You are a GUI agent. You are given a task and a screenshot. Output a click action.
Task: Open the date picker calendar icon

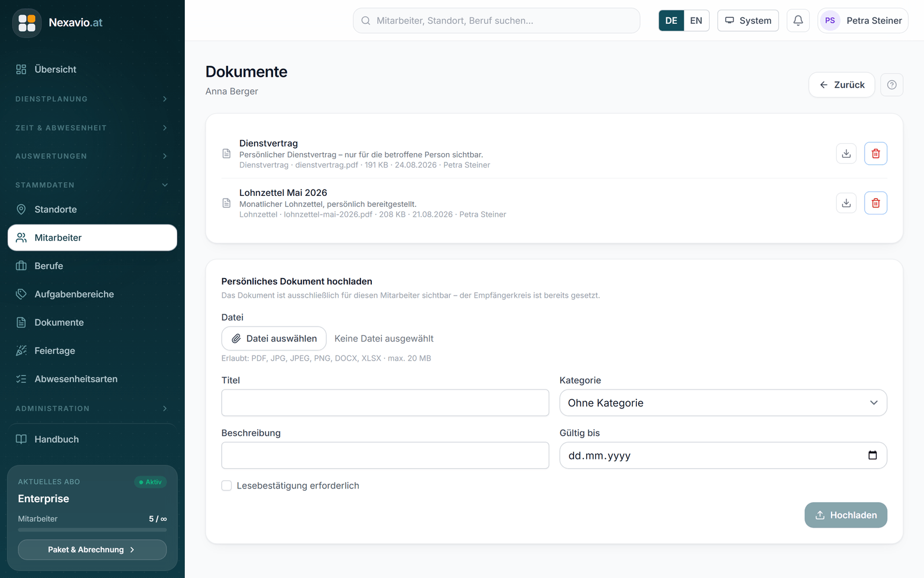[873, 455]
